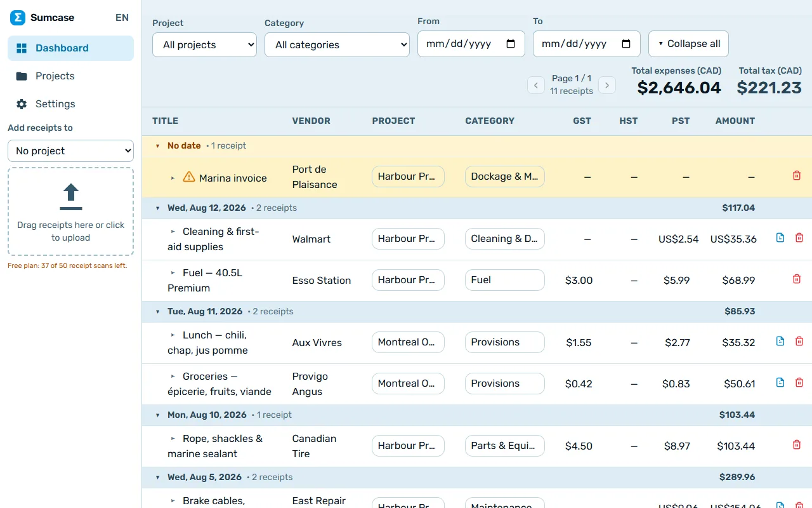
Task: Change project on Canadian Tire receipt
Action: 408,446
